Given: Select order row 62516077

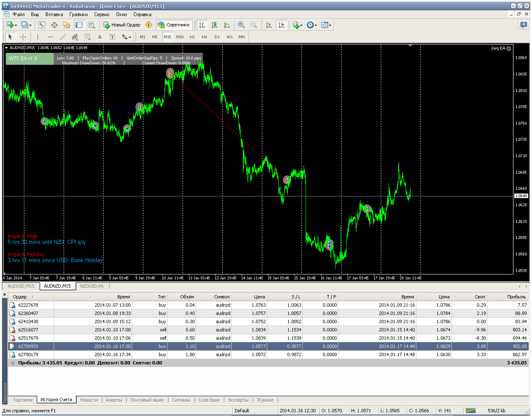Looking at the screenshot, I should (268, 330).
